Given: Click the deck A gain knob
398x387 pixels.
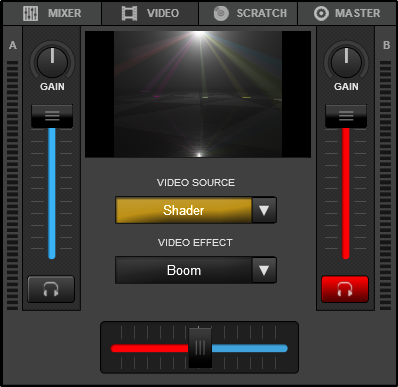Looking at the screenshot, I should pyautogui.click(x=52, y=62).
